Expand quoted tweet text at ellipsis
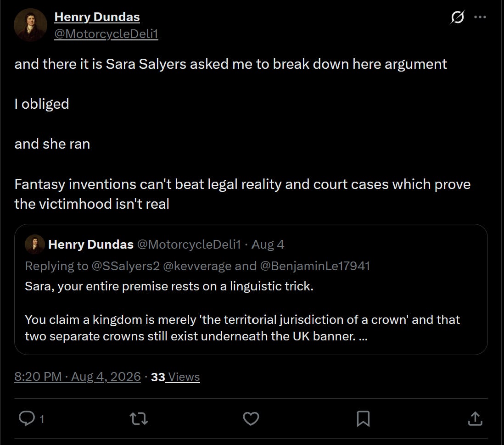The width and height of the screenshot is (504, 445). (x=363, y=336)
